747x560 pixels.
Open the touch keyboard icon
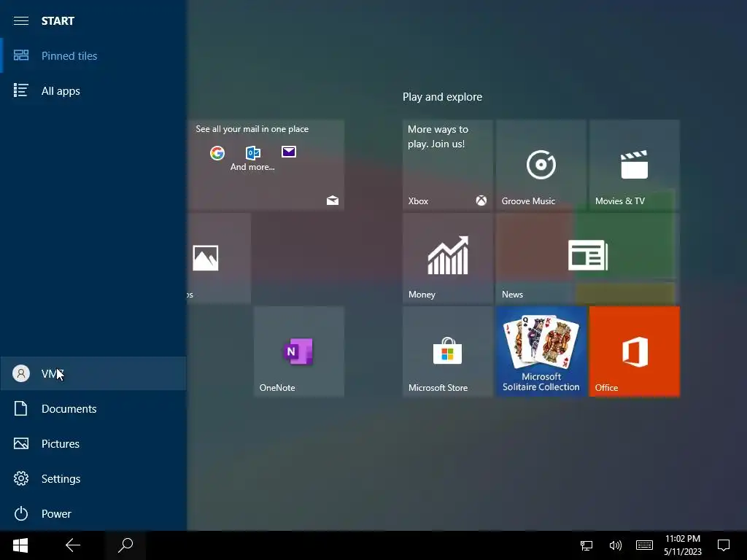tap(644, 545)
